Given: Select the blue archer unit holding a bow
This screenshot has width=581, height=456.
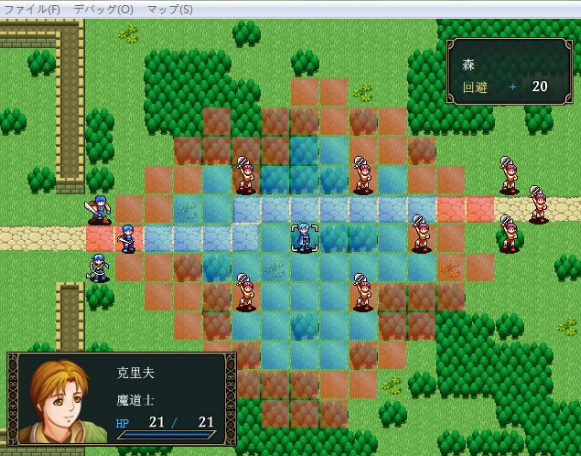Looking at the screenshot, I should [98, 268].
